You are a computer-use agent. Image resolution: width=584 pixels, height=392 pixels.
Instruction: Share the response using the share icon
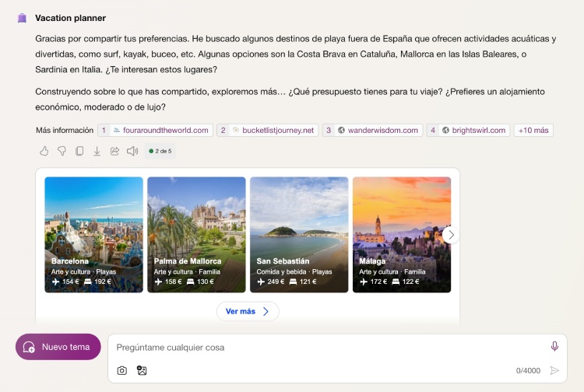(x=114, y=151)
